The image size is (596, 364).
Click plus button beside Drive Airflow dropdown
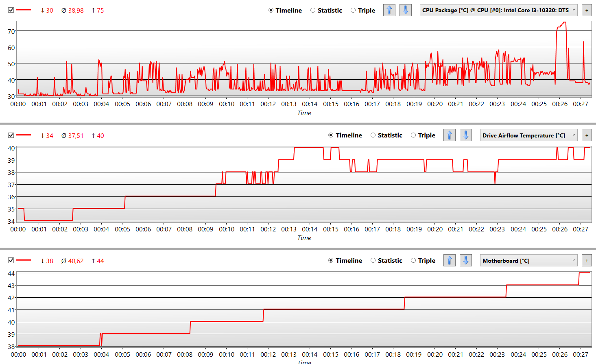(x=587, y=135)
